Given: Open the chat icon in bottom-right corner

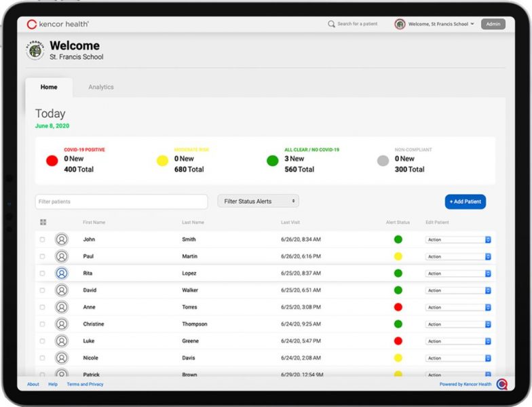Looking at the screenshot, I should (501, 385).
